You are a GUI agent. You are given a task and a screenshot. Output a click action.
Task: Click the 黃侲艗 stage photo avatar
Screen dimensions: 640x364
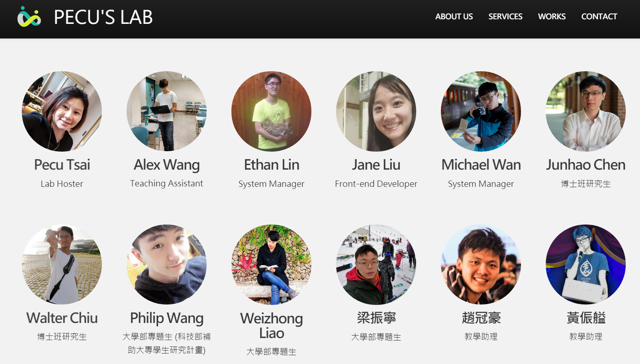point(586,264)
